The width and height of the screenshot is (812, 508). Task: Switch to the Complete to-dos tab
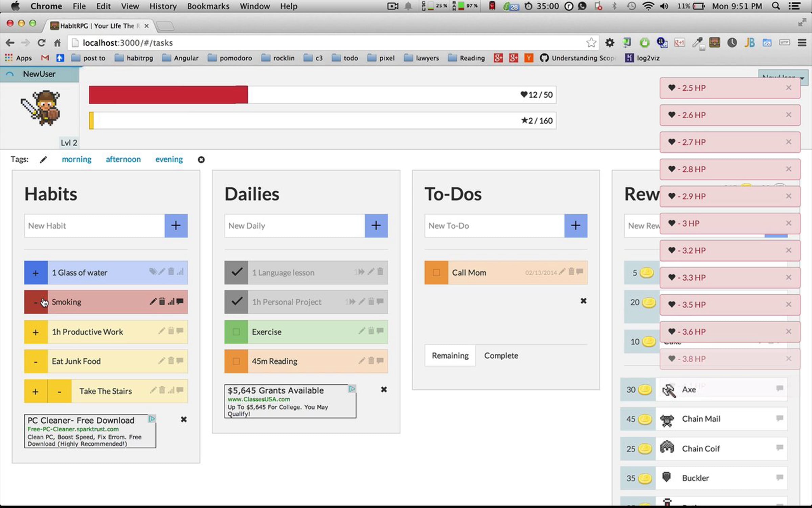[501, 356]
